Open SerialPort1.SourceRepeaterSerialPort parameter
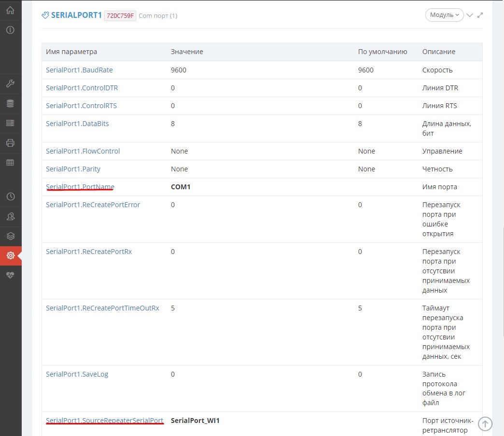Viewport: 504px width, 436px height. (x=105, y=421)
